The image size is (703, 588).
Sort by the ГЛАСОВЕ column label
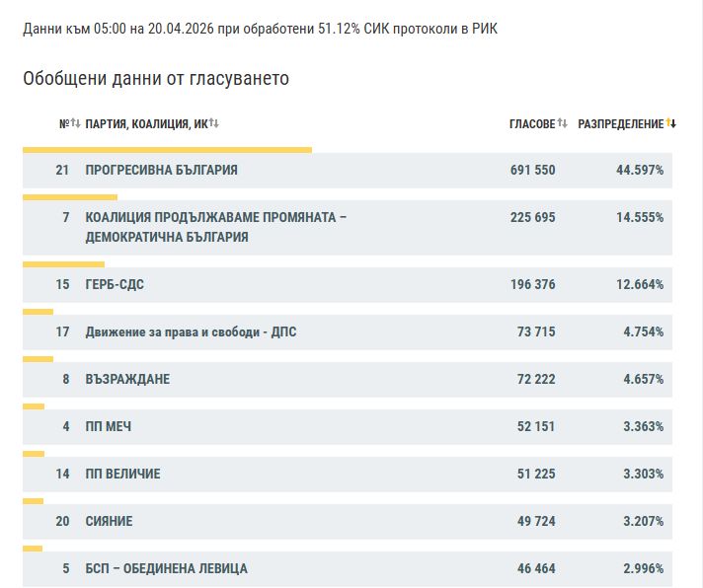pyautogui.click(x=532, y=123)
